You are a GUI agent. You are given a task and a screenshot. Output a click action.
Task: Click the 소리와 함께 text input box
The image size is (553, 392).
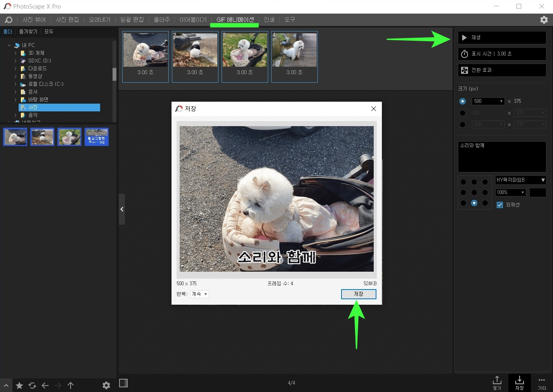coord(502,157)
